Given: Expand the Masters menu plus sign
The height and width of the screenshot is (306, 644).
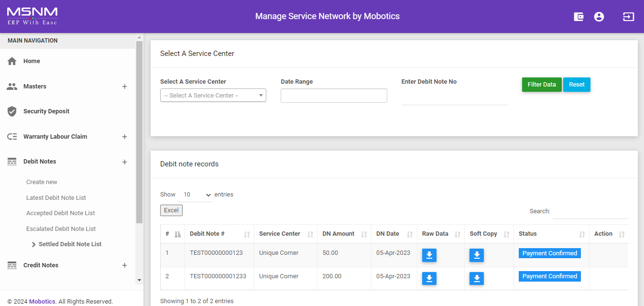Looking at the screenshot, I should (x=124, y=87).
